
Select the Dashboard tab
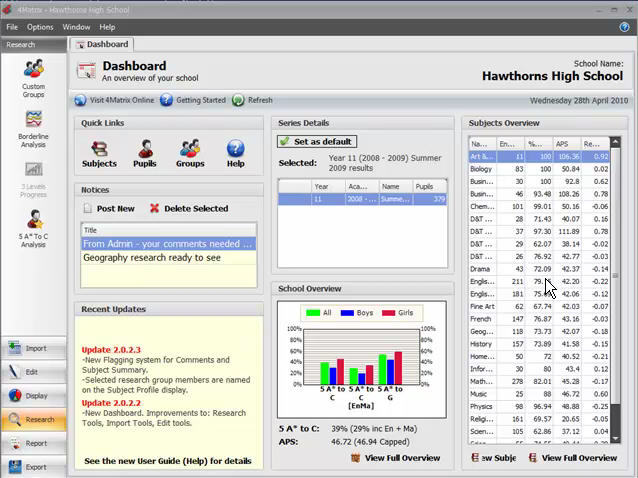(101, 44)
